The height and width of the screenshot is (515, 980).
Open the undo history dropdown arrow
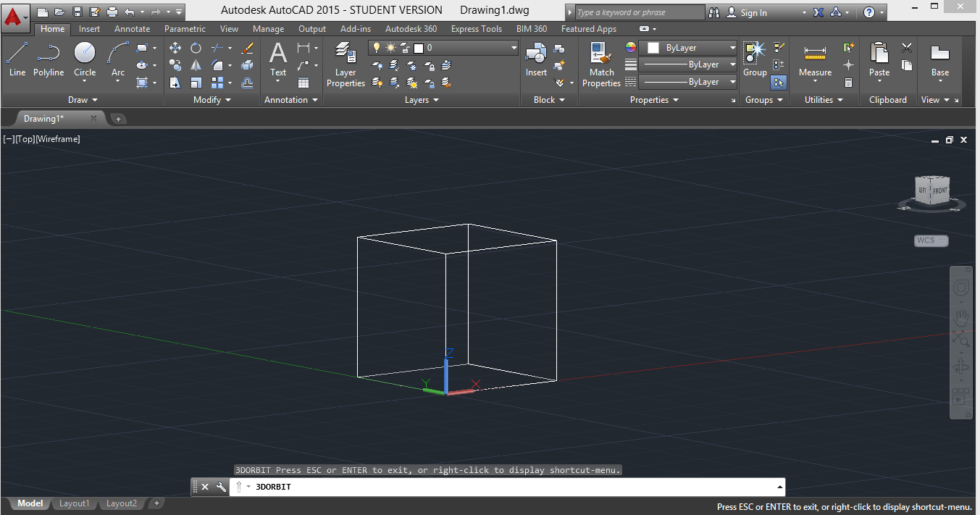(142, 12)
